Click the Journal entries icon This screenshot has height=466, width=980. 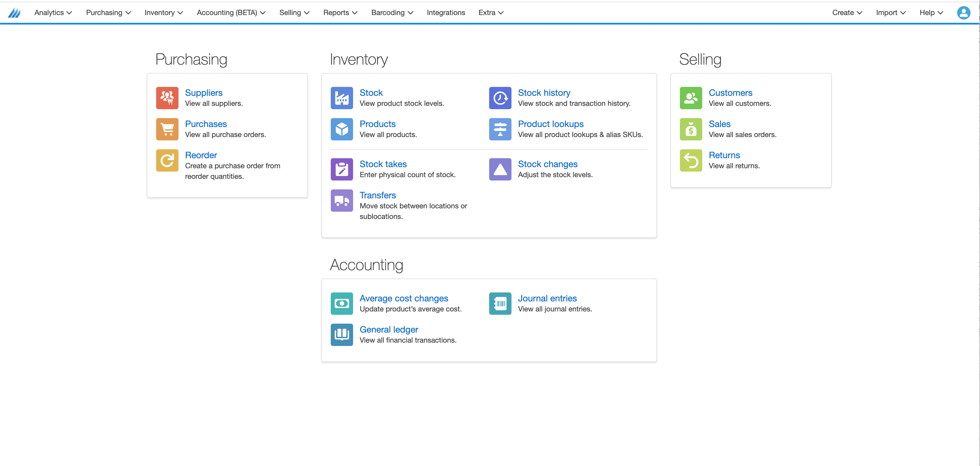click(x=500, y=303)
